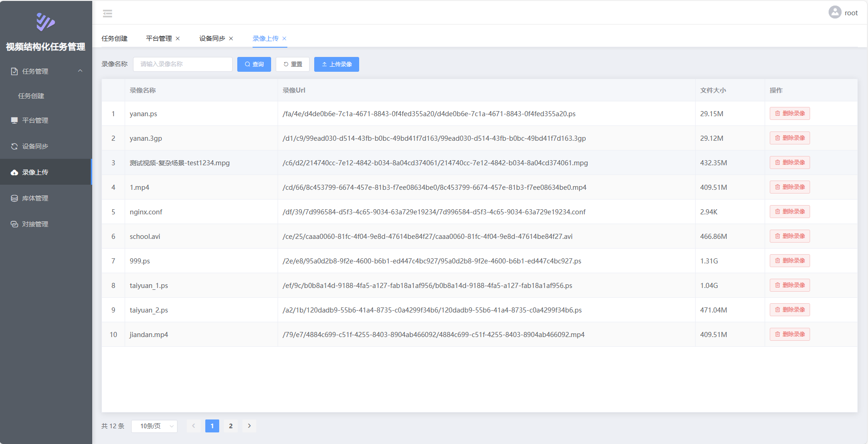Viewport: 868px width, 444px height.
Task: Click the 录像上传 cloud icon in sidebar
Action: (14, 172)
